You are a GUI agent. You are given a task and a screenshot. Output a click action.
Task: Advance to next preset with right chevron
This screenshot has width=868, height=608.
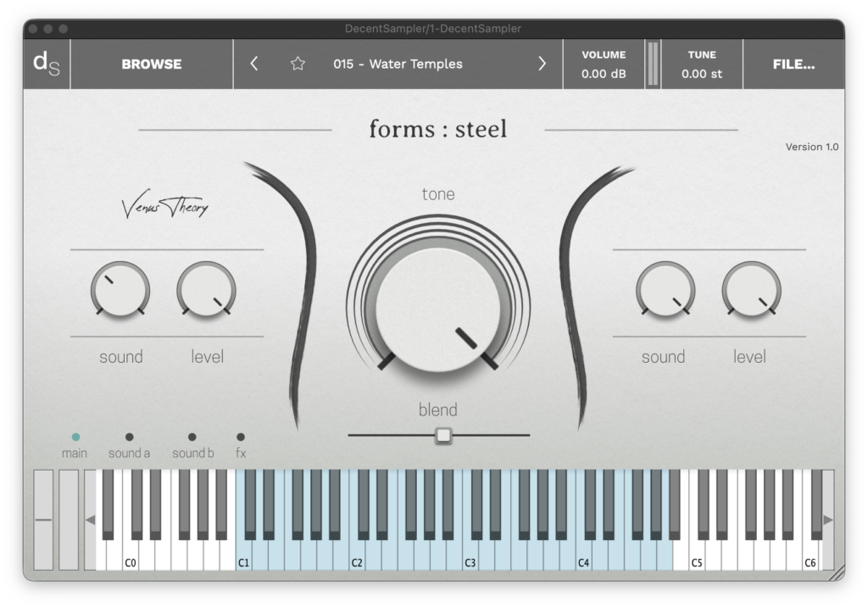tap(542, 64)
